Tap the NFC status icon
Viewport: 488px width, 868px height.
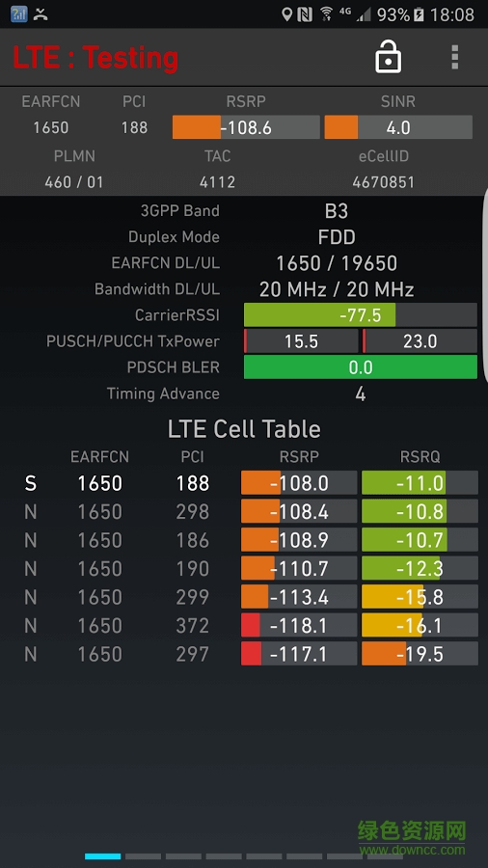click(305, 14)
